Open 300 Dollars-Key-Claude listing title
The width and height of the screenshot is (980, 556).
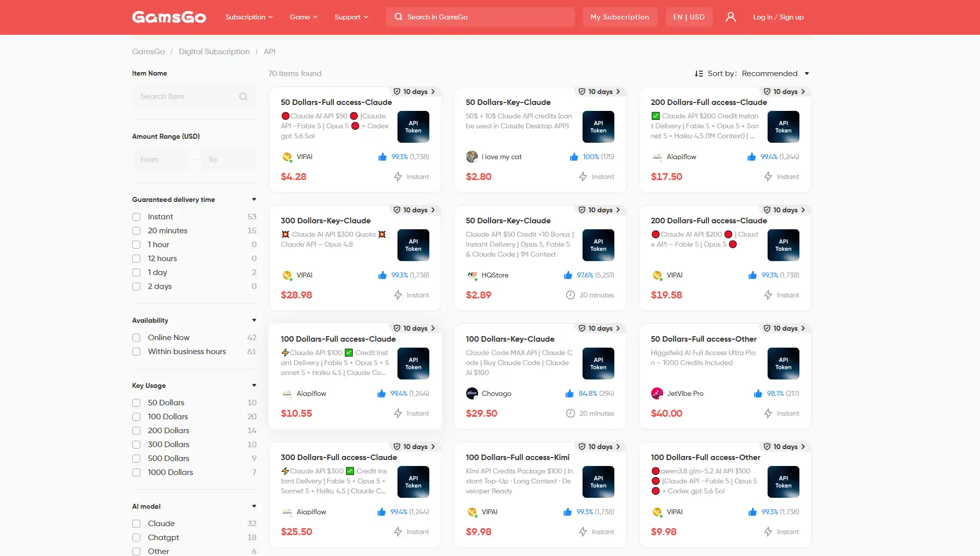click(x=325, y=221)
